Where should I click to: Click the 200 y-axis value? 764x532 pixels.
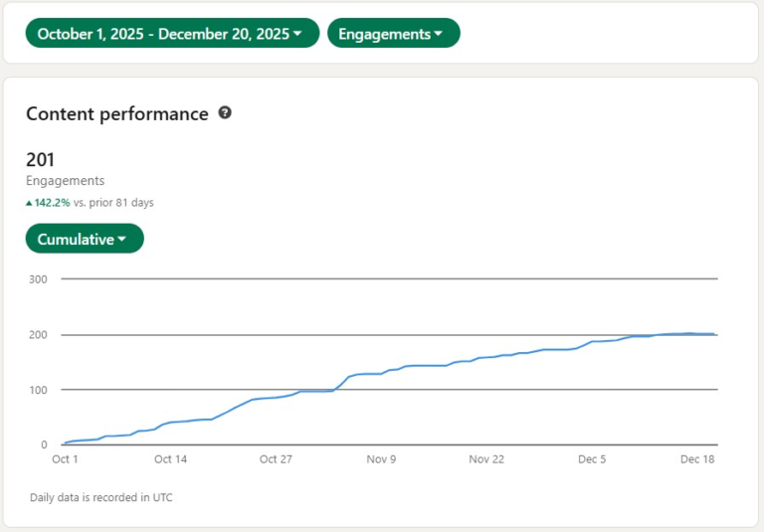[x=38, y=335]
